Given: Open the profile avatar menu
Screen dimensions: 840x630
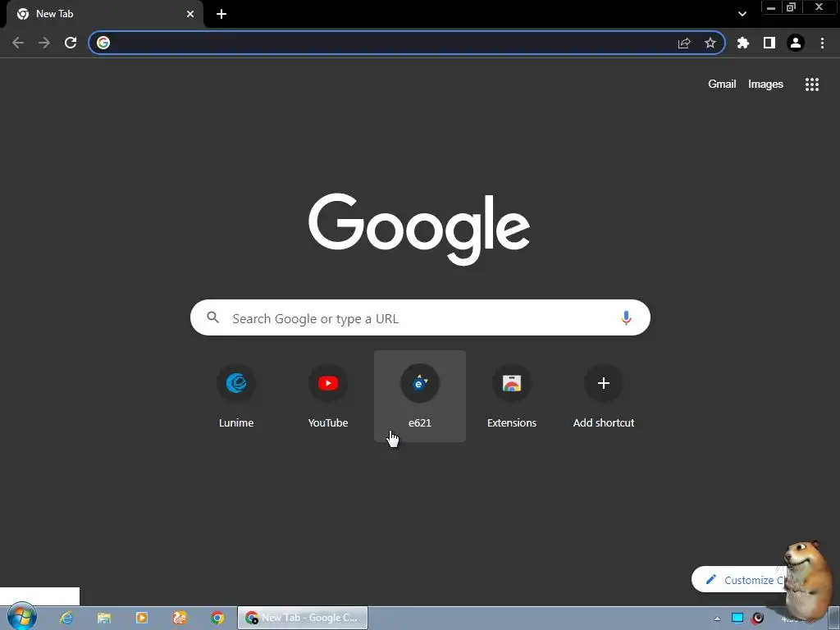Looking at the screenshot, I should point(796,43).
